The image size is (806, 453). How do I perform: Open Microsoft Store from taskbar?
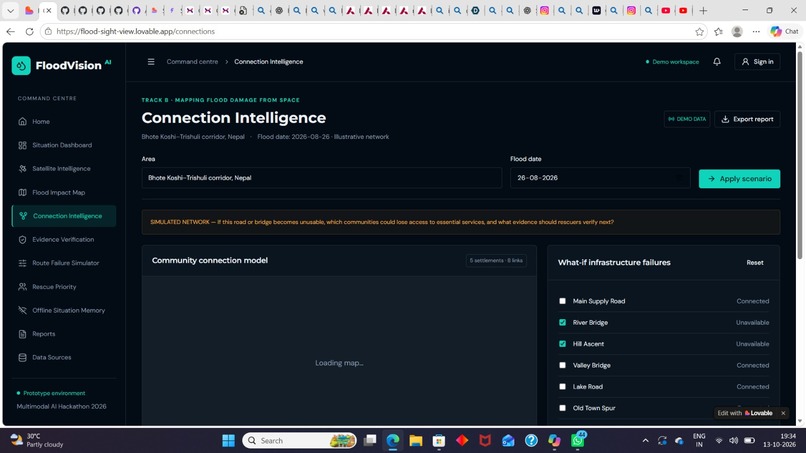[439, 441]
